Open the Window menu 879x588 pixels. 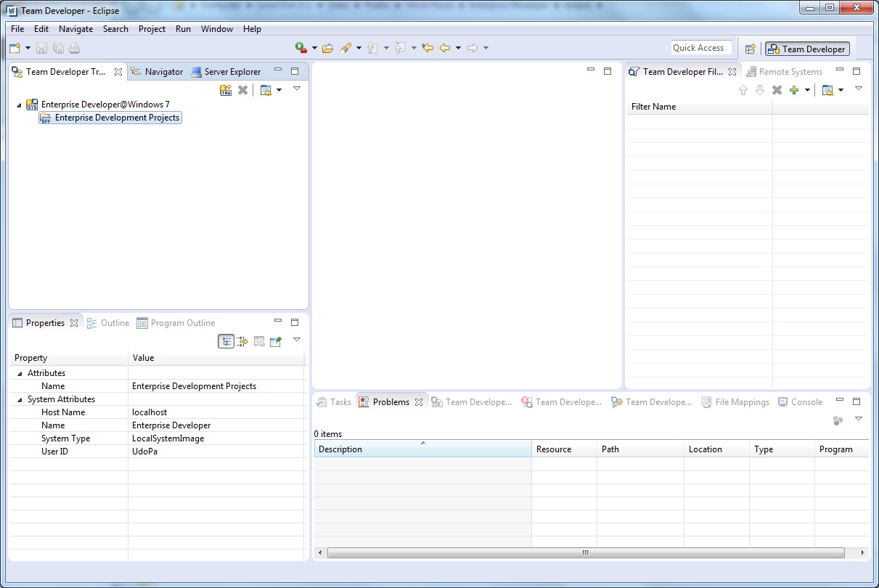click(x=217, y=29)
